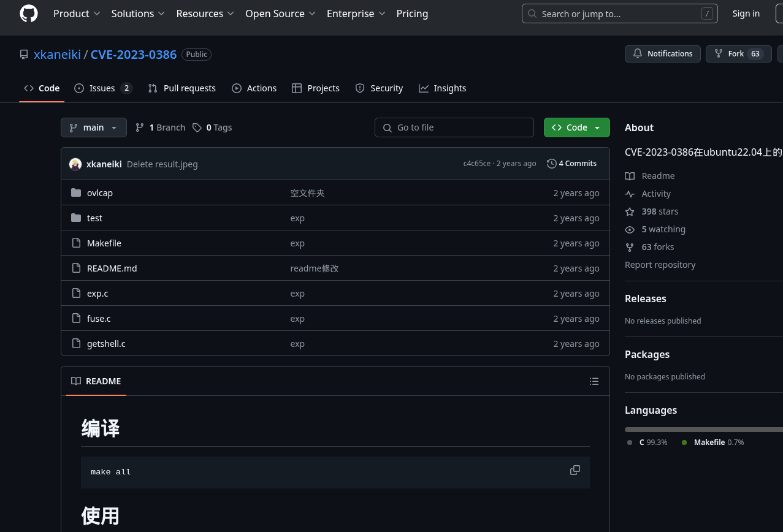783x532 pixels.
Task: Click the book icon beside Readme
Action: pyautogui.click(x=630, y=176)
